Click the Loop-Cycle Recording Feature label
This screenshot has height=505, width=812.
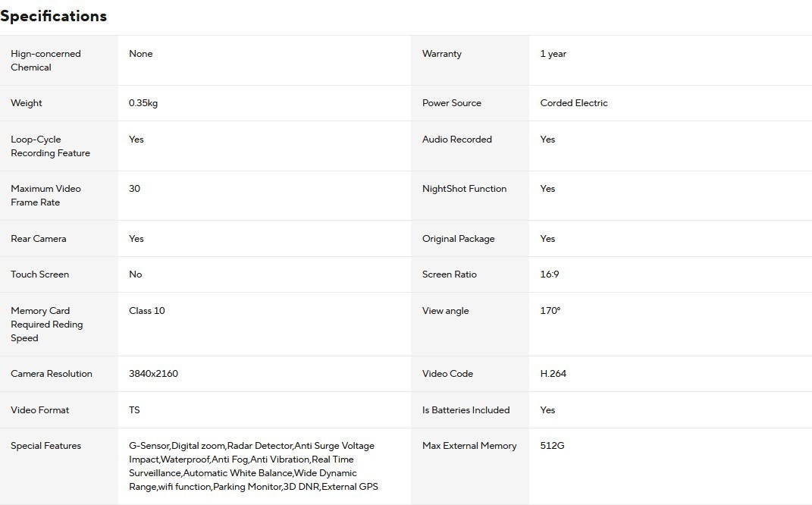[x=50, y=146]
